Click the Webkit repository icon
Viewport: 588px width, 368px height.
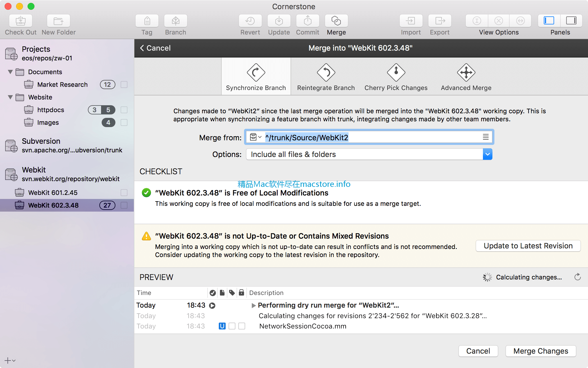click(11, 175)
